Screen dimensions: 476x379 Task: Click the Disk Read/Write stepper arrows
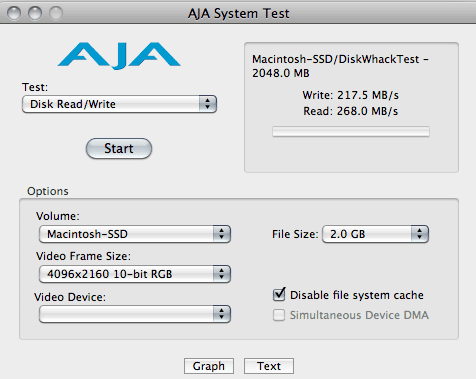click(207, 104)
